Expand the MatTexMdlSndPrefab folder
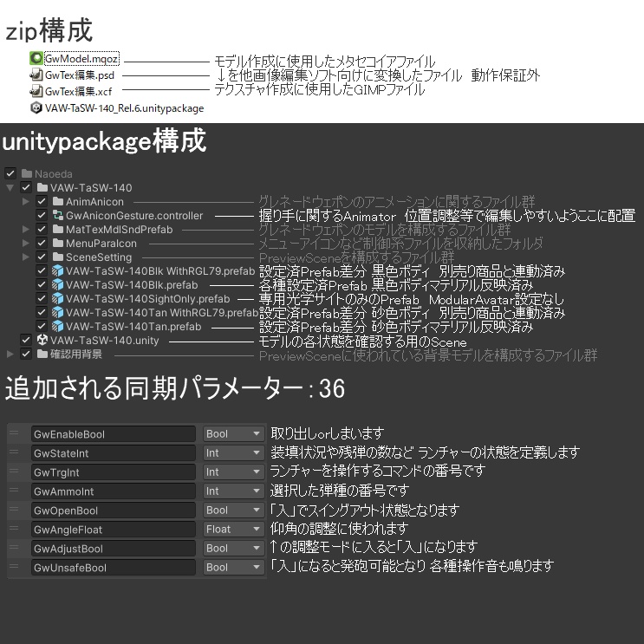Screen dimensions: 644x644 pos(25,229)
